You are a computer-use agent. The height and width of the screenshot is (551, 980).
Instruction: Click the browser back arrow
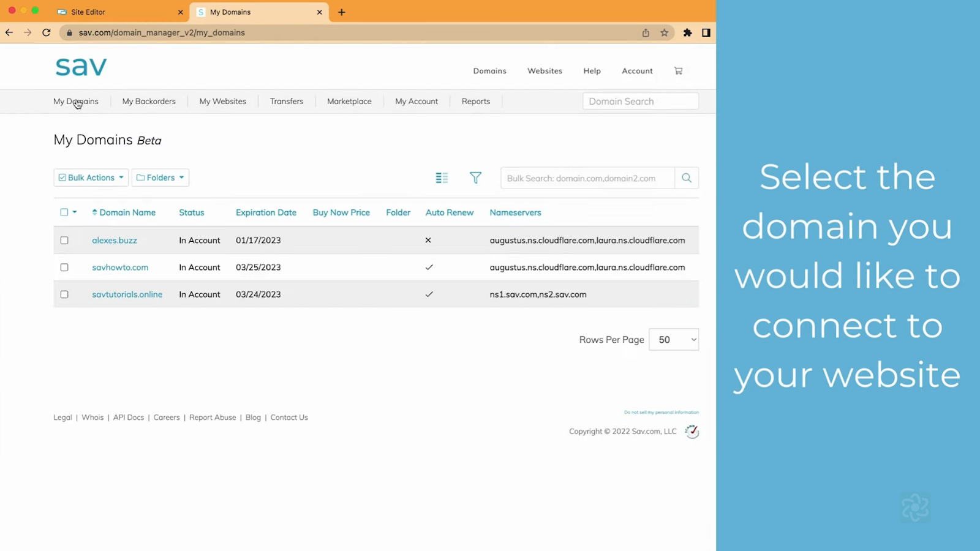pos(9,32)
